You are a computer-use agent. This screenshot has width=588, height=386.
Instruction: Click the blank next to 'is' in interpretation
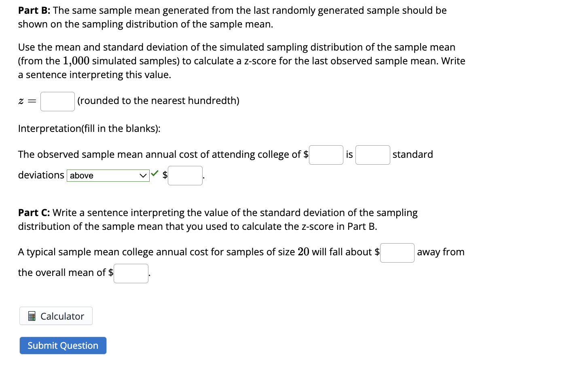click(x=372, y=155)
